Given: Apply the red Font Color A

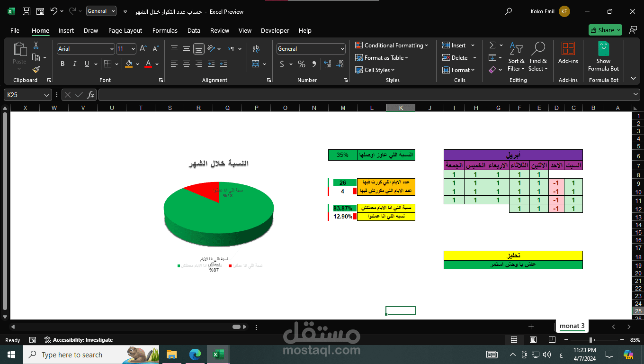Looking at the screenshot, I should coord(148,64).
